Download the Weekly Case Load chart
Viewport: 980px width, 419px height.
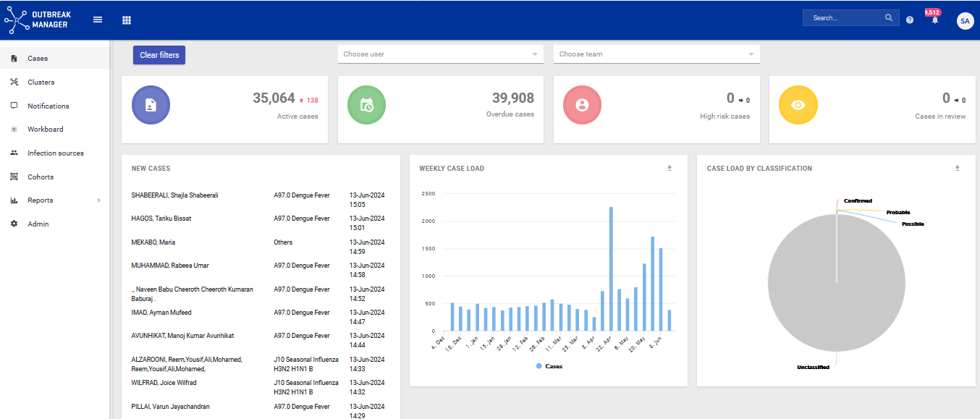coord(669,169)
